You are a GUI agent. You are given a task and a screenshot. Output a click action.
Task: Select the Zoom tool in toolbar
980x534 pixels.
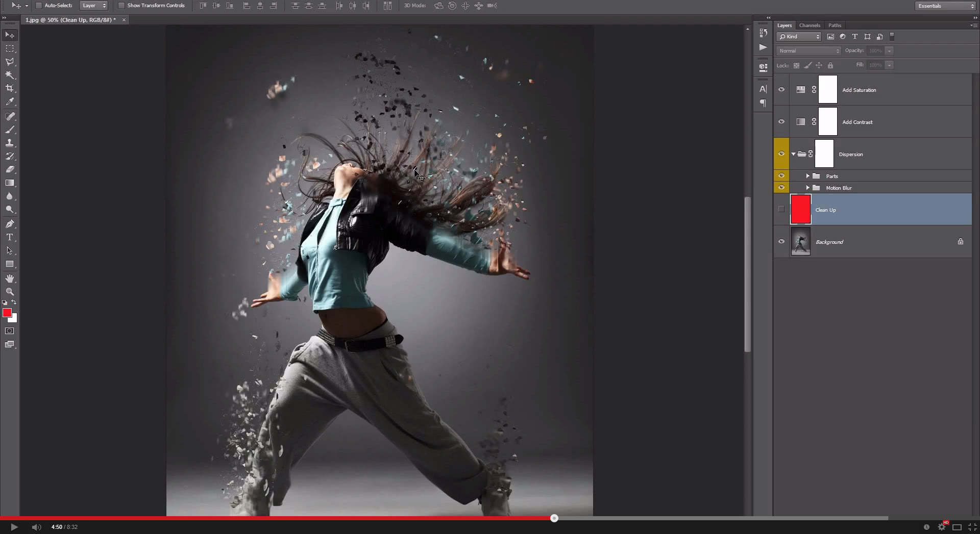(10, 292)
